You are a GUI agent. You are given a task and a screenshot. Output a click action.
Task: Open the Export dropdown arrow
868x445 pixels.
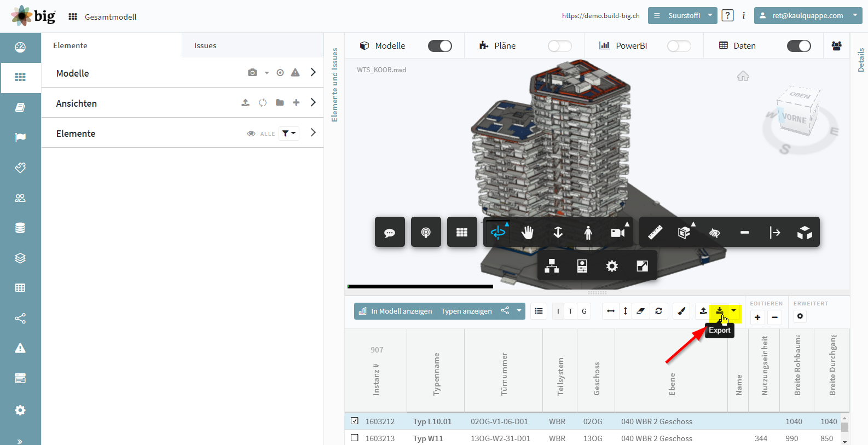[x=733, y=311]
